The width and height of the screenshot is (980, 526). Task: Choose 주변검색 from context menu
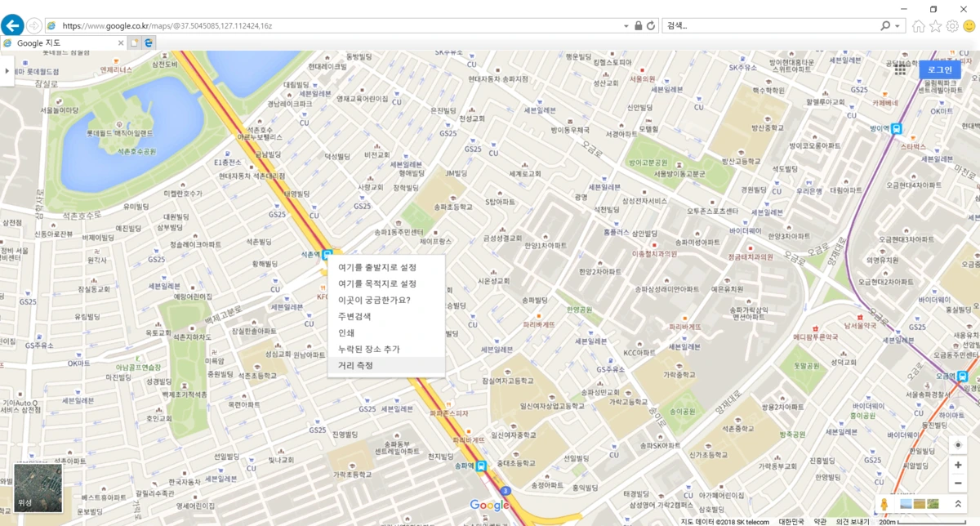[386, 316]
